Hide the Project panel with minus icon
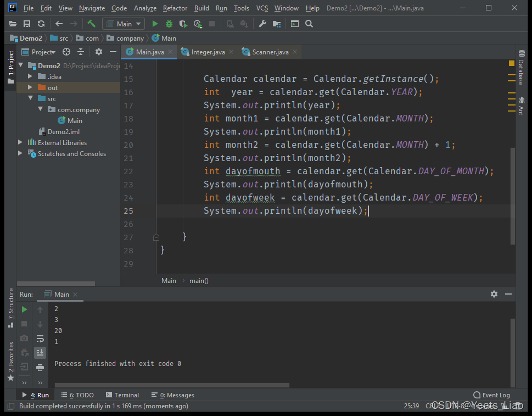Viewport: 532px width, 416px height. coord(113,52)
